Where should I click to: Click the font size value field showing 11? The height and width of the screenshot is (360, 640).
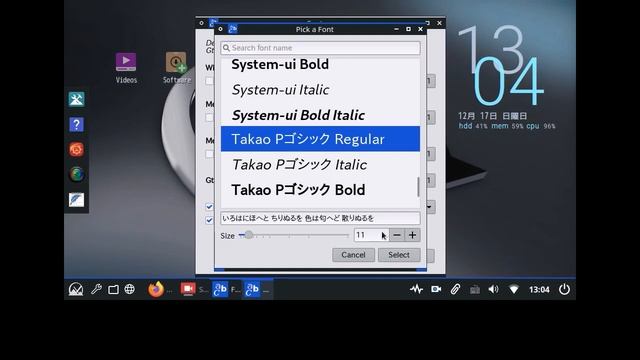[371, 235]
